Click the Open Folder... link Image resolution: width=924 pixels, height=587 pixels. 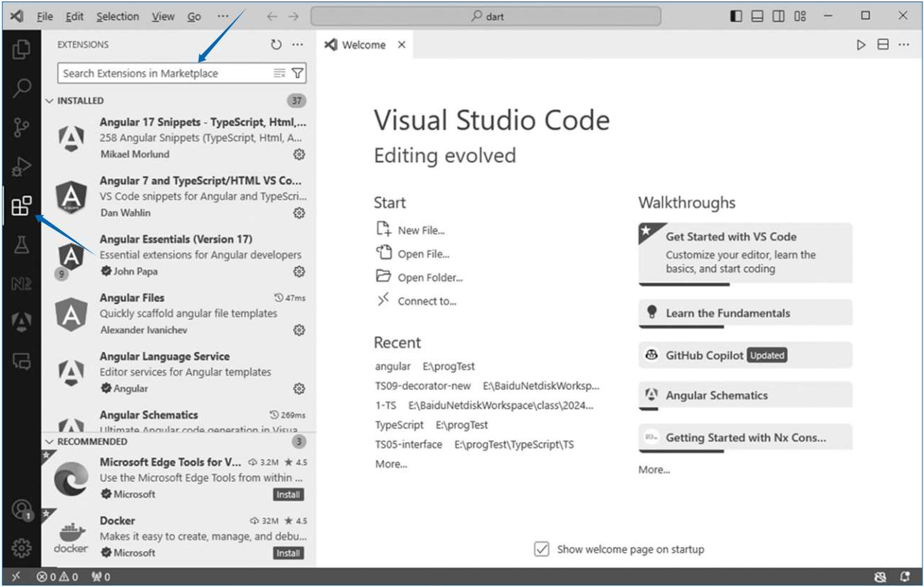(x=429, y=278)
